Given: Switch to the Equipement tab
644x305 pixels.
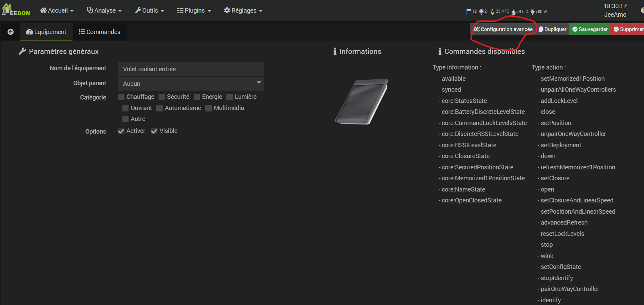Looking at the screenshot, I should (x=46, y=32).
